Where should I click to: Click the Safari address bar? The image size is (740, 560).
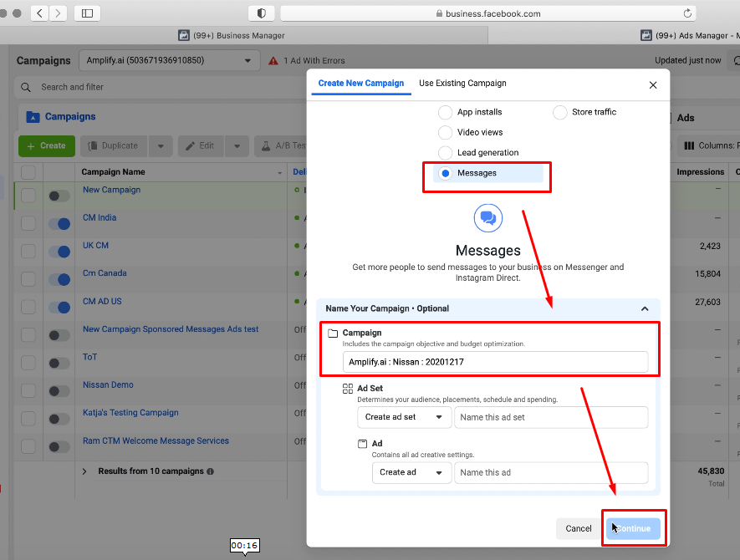coord(488,13)
